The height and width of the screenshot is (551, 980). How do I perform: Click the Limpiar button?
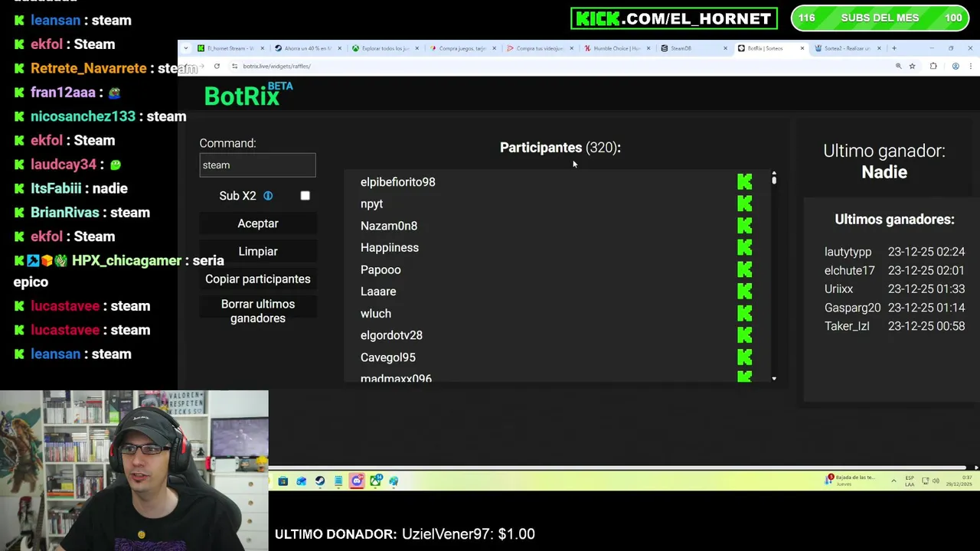click(x=258, y=251)
